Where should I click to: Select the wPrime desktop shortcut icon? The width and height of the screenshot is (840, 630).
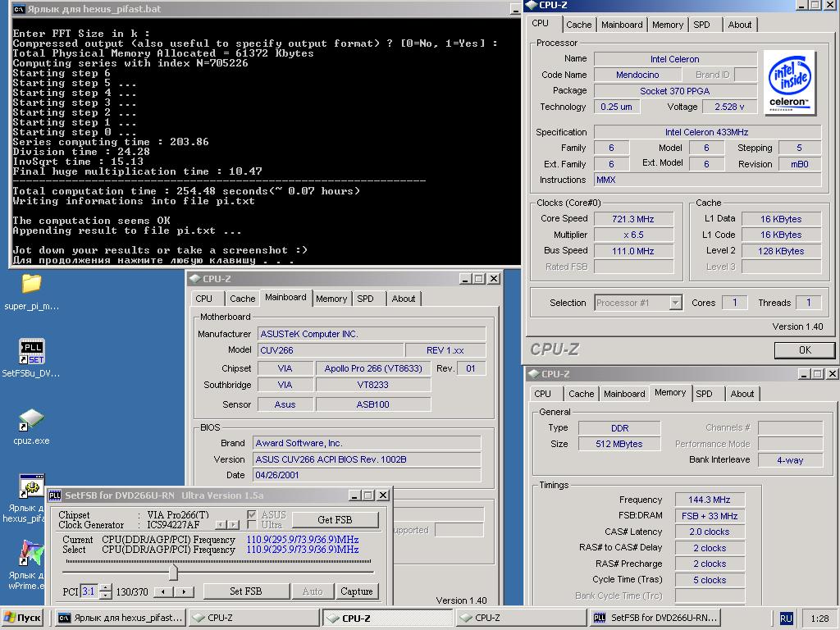point(32,554)
